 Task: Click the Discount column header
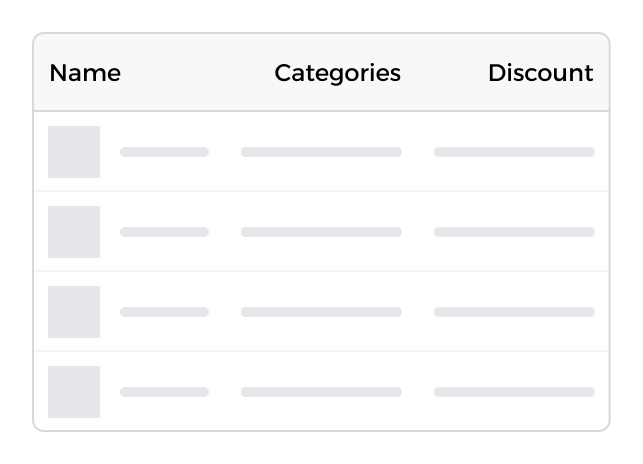[540, 73]
